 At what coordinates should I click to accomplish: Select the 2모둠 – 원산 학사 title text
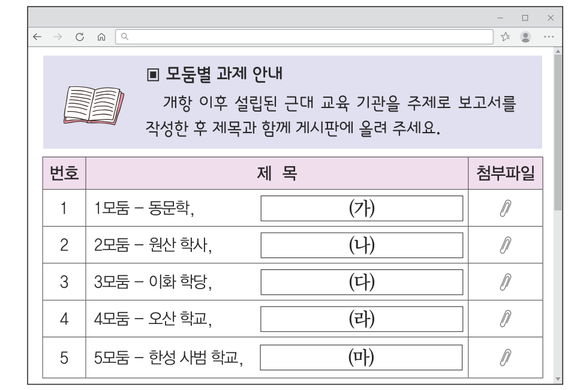153,245
